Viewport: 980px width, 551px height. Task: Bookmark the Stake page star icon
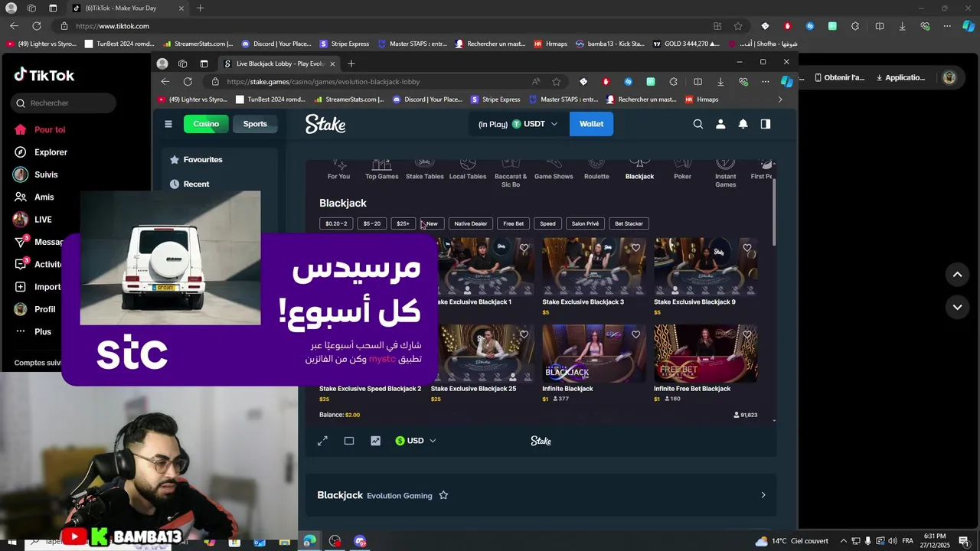pos(556,82)
